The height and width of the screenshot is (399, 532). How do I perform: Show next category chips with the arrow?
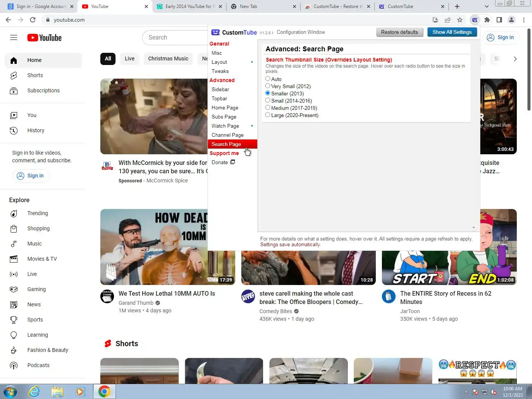coord(515,59)
